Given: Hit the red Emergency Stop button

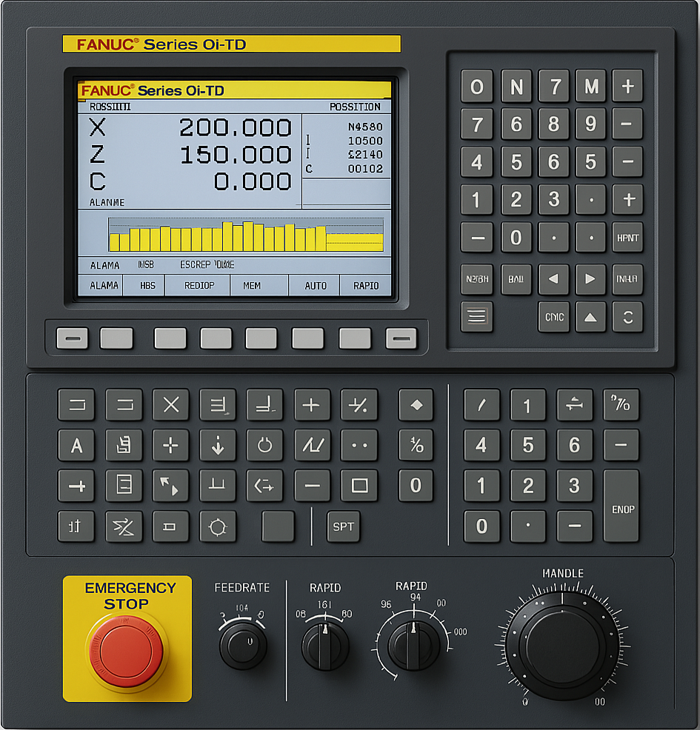Looking at the screenshot, I should point(127,650).
